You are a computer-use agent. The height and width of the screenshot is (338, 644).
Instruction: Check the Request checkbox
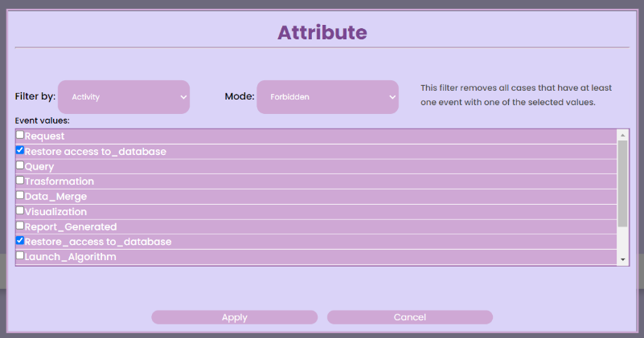[20, 135]
